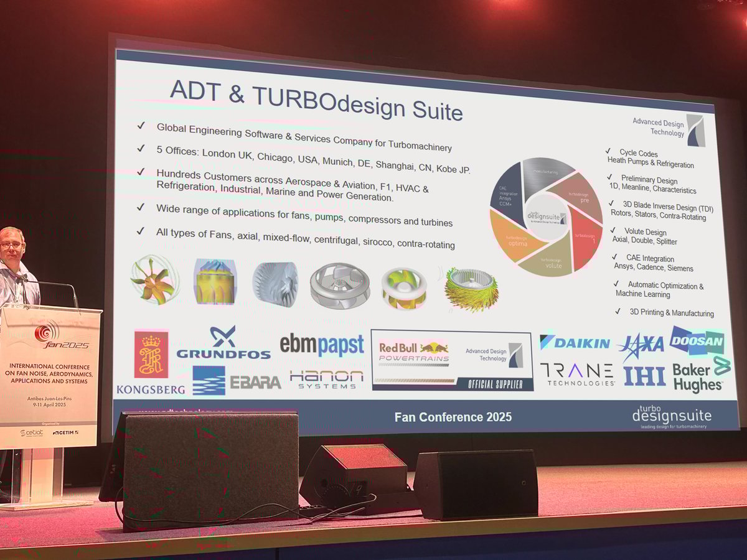This screenshot has height=560, width=747.
Task: Select the 'turbodesign pre' wheel segment
Action: tap(579, 195)
